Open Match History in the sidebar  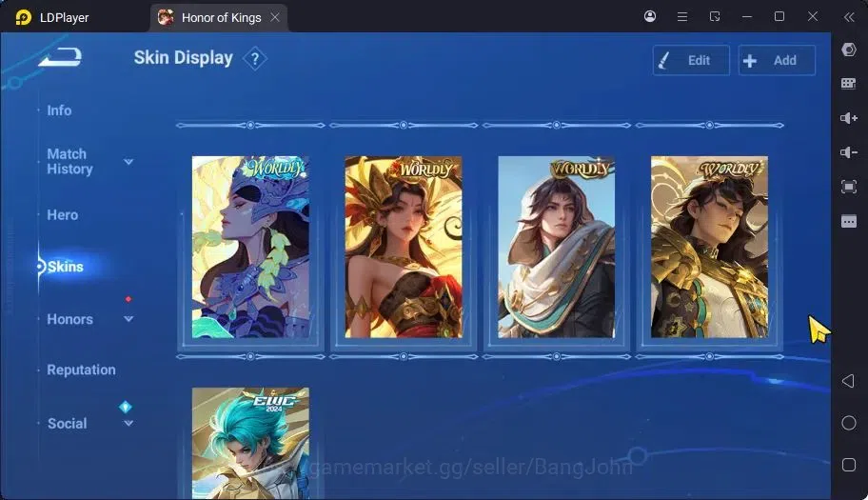coord(69,162)
